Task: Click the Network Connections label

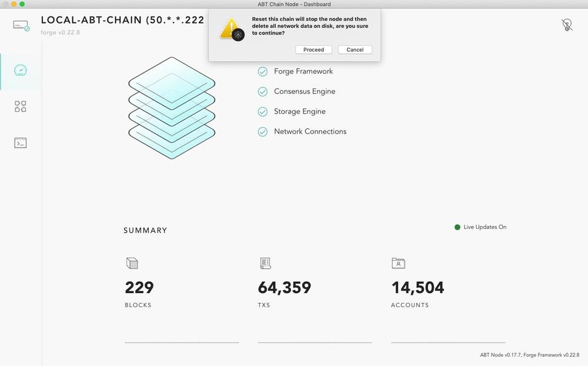Action: (x=310, y=131)
